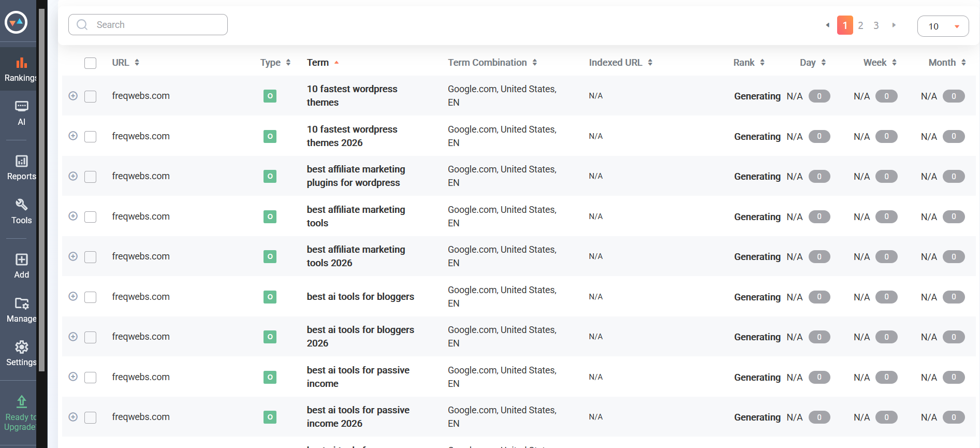This screenshot has width=980, height=448.
Task: Click the Ready to Upgrade icon
Action: point(21,401)
